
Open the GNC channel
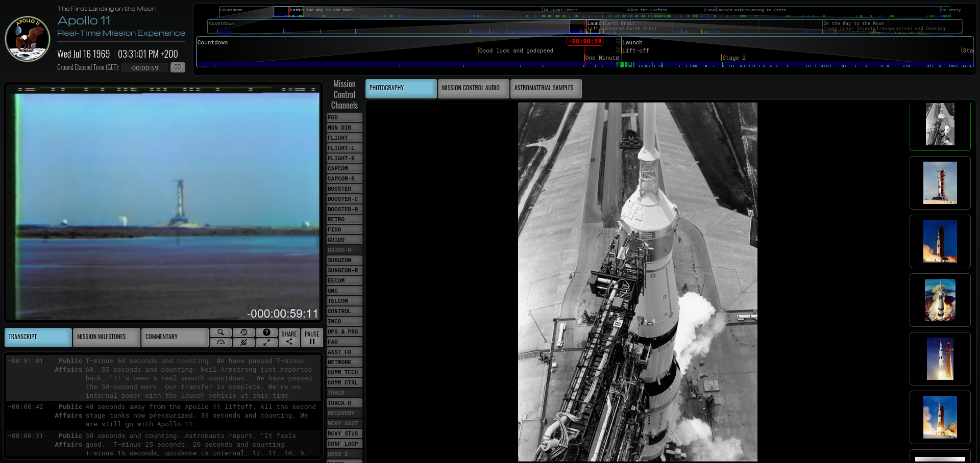click(x=345, y=291)
